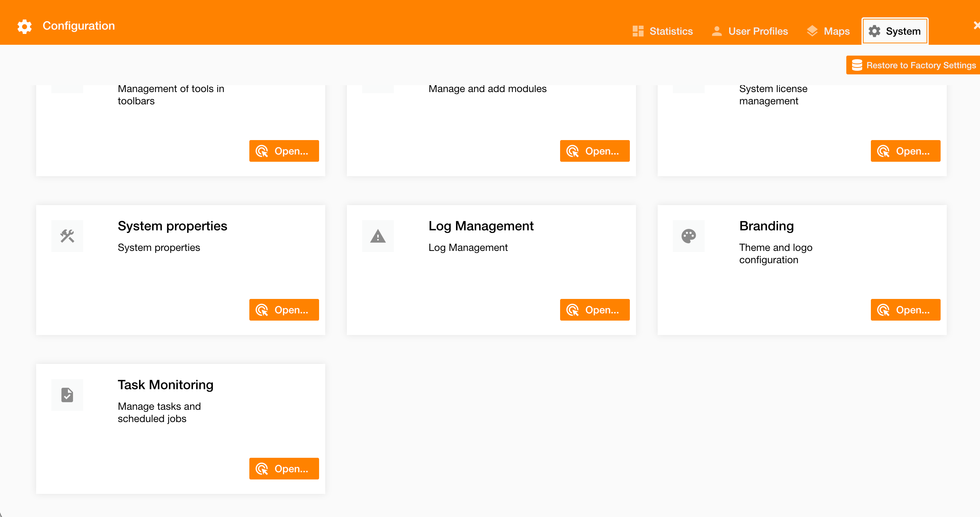Click 'Manage and add modules' text

coord(487,88)
